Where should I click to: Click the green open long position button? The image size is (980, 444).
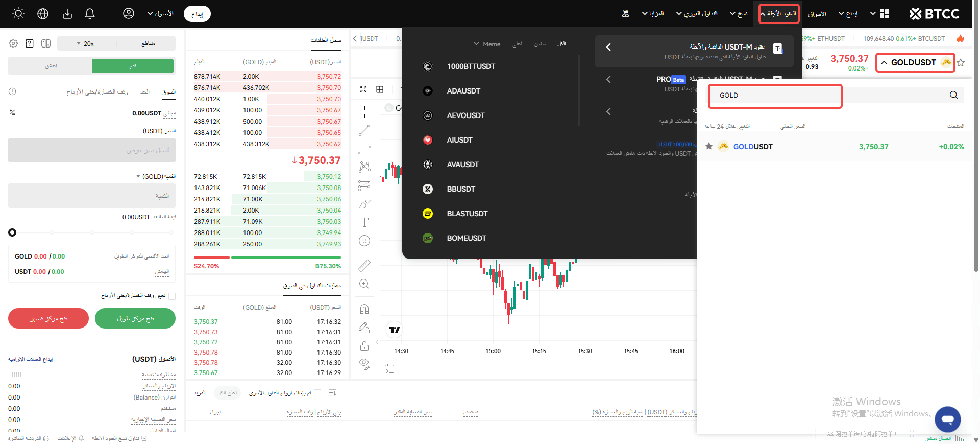click(x=135, y=319)
